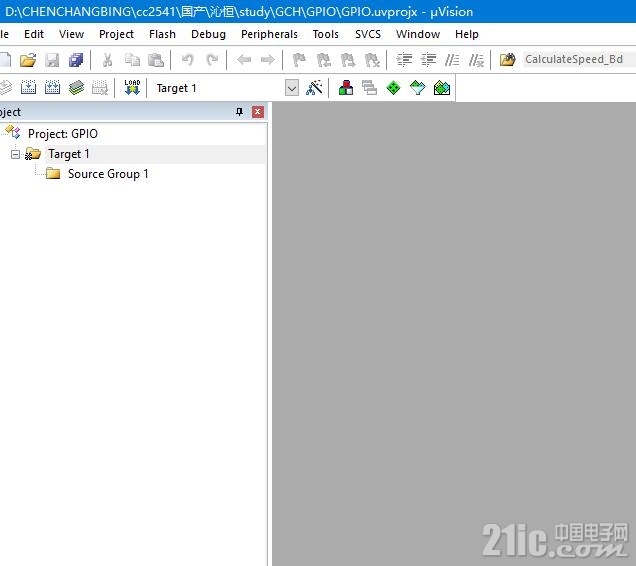Open the Project menu

pos(116,34)
